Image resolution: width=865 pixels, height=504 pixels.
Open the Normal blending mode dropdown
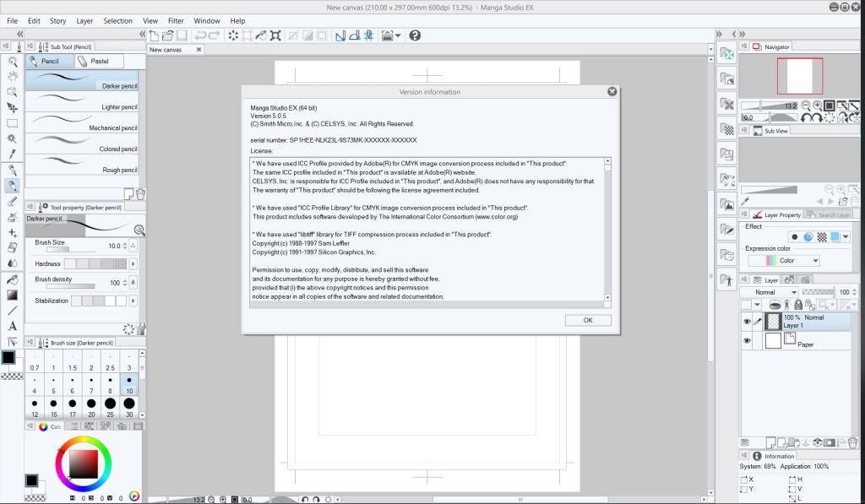tap(769, 292)
